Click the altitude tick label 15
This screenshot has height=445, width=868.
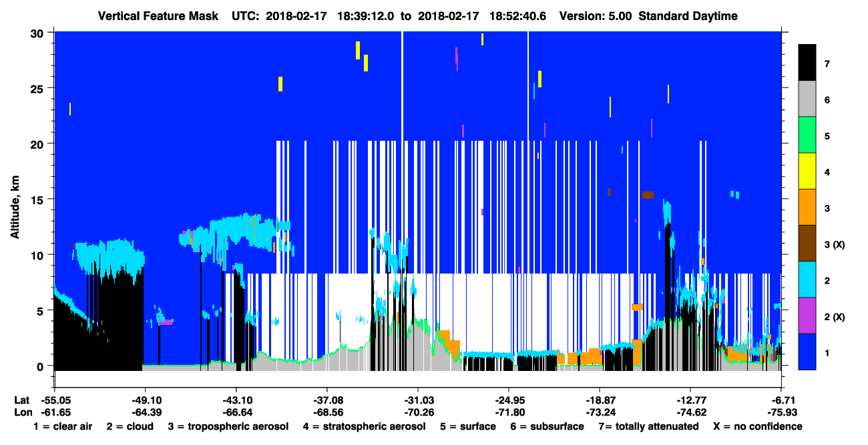39,199
